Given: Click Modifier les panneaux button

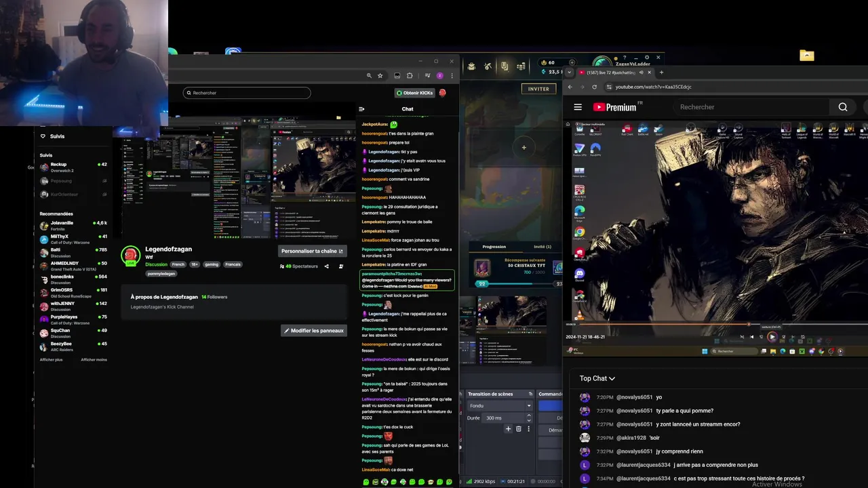Looking at the screenshot, I should tap(314, 331).
